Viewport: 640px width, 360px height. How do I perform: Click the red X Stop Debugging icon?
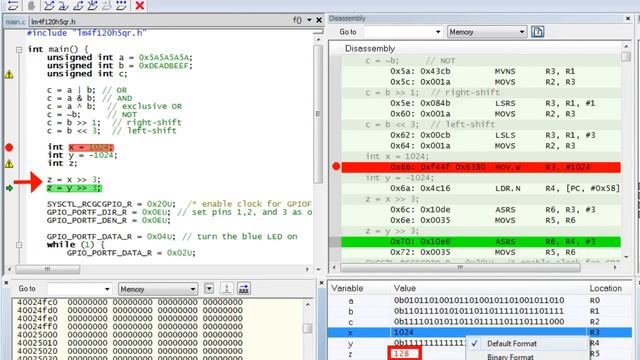[140, 5]
